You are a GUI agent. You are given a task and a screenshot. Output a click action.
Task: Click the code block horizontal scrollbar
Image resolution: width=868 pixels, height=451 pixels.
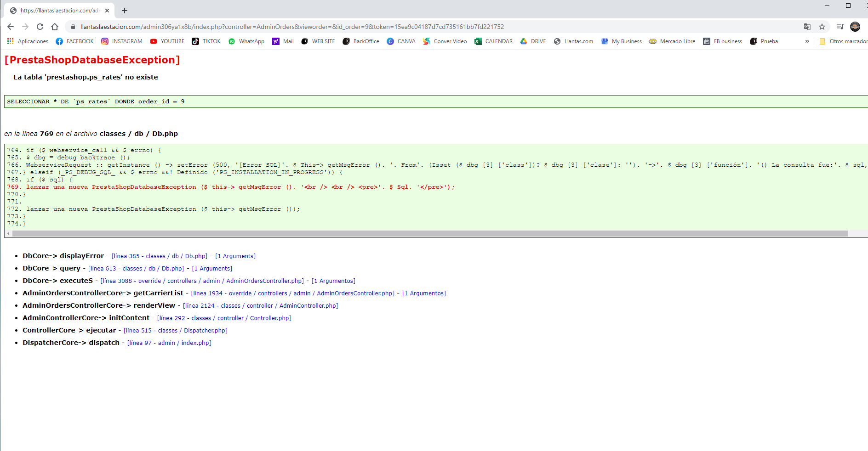pos(430,234)
